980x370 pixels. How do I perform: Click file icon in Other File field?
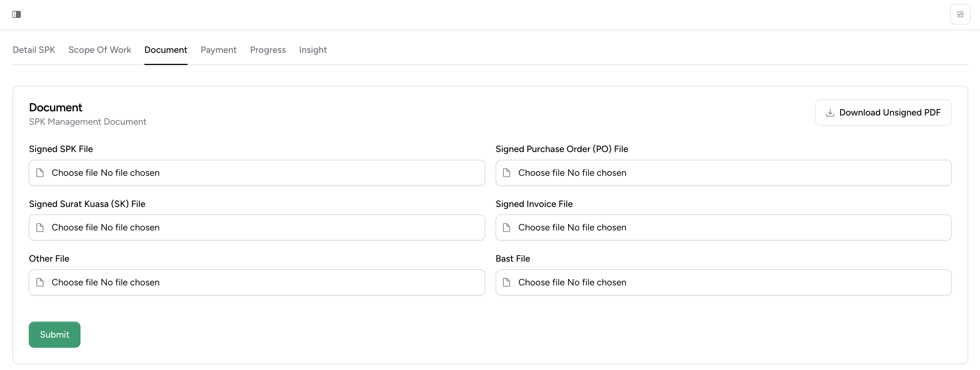click(40, 282)
